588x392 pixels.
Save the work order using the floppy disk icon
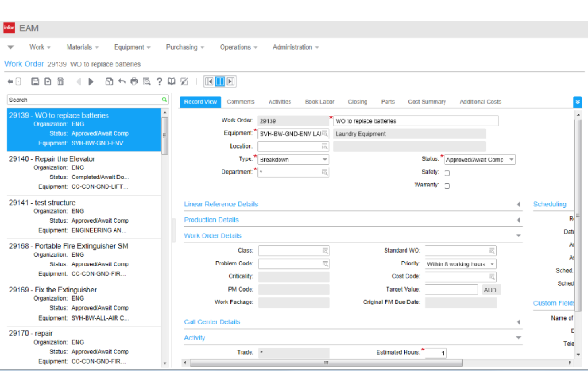coord(35,81)
